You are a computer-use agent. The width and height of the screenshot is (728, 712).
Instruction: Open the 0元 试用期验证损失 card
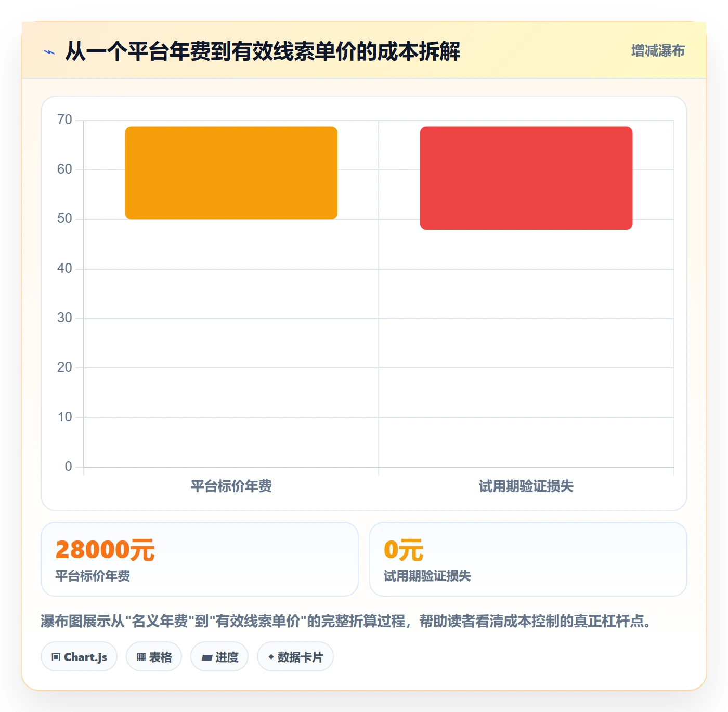[x=528, y=559]
